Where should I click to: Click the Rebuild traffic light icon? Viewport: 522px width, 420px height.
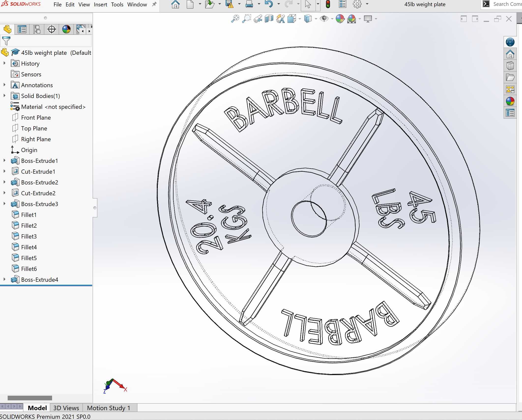328,4
